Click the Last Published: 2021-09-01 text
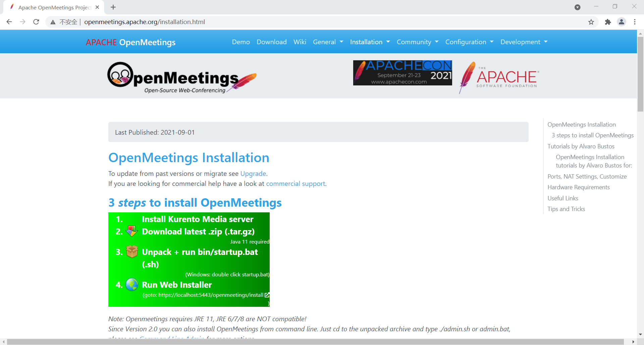 click(155, 132)
